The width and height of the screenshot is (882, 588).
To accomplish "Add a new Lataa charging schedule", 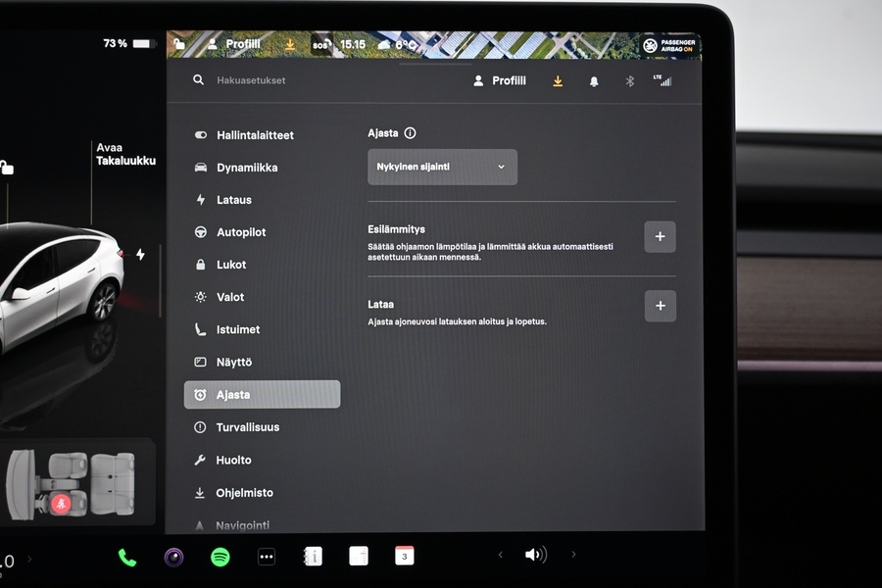I will pyautogui.click(x=660, y=306).
